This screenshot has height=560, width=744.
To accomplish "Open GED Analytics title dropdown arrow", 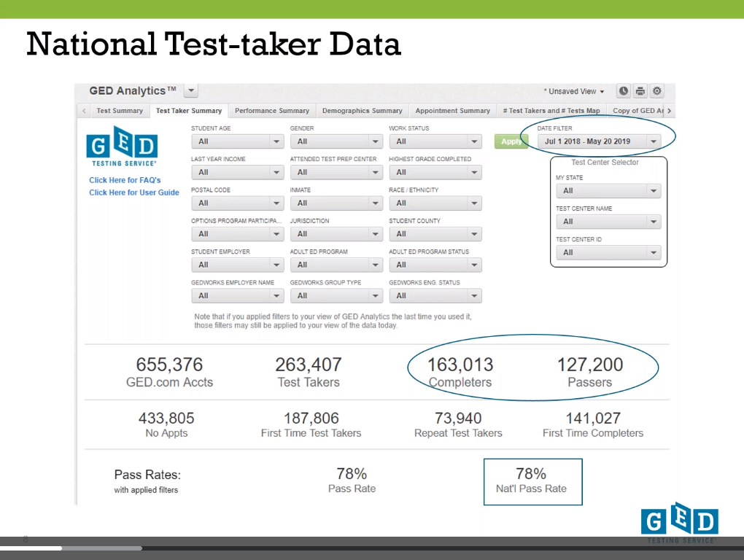I will click(x=191, y=91).
